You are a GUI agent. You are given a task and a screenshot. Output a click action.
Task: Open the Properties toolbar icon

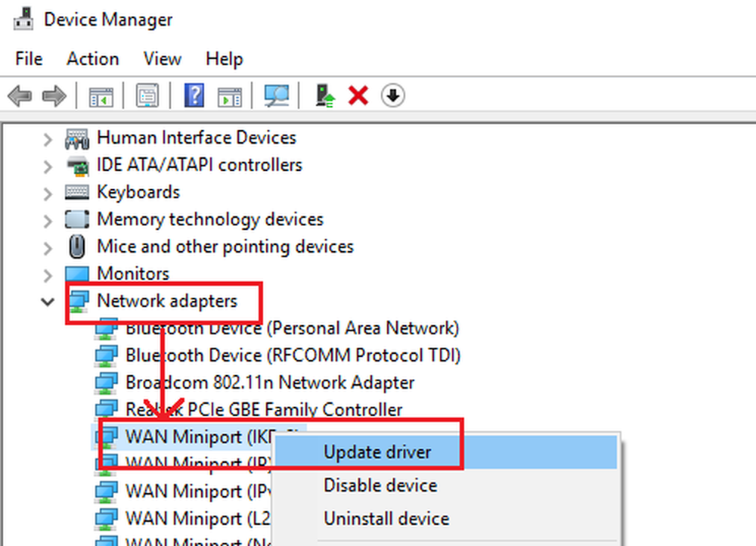coord(146,96)
